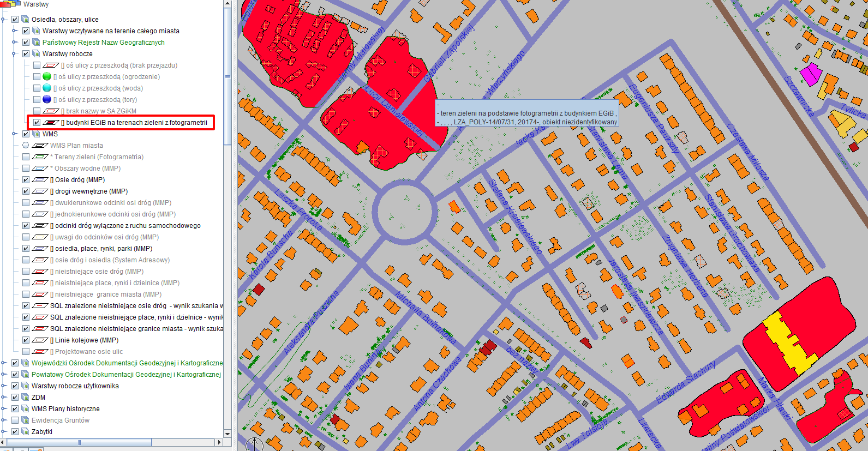Viewport: 868px width, 451px height.
Task: Collapse the Warstwy robocze group
Action: tap(14, 54)
